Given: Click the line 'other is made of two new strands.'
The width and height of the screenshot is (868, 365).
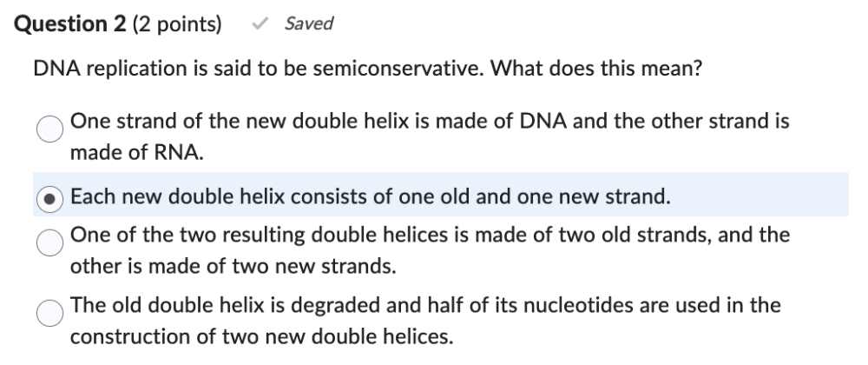Looking at the screenshot, I should click(x=233, y=266).
